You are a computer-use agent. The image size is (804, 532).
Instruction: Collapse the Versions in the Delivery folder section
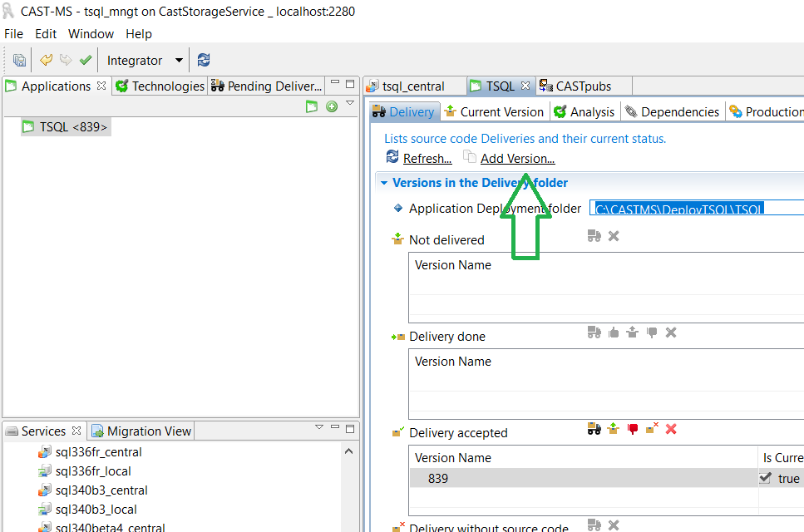[383, 183]
